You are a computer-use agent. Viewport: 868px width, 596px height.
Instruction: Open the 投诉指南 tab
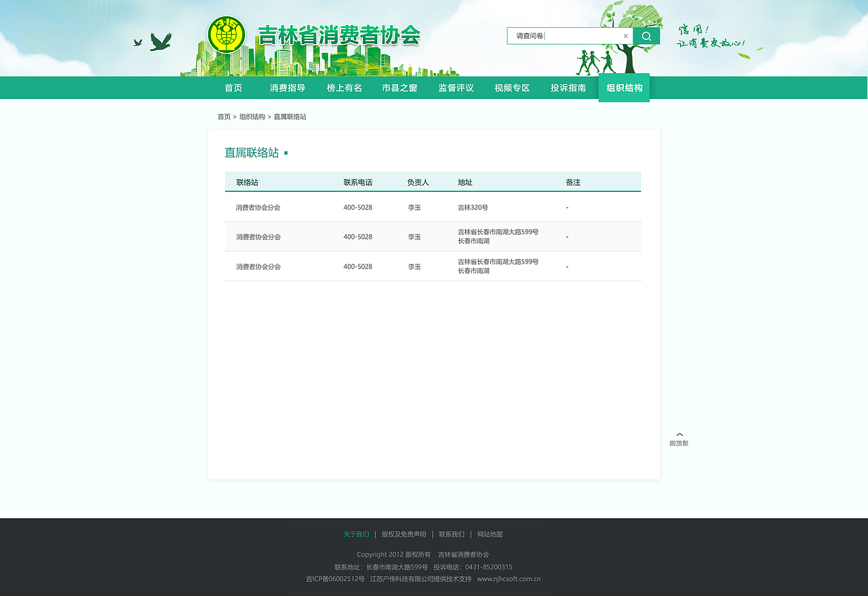tap(568, 87)
